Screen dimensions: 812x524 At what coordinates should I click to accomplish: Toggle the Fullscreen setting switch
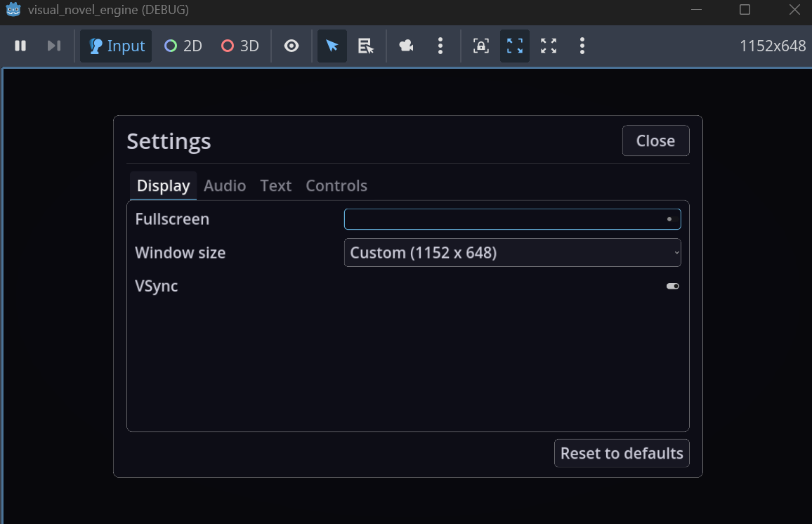(x=513, y=219)
